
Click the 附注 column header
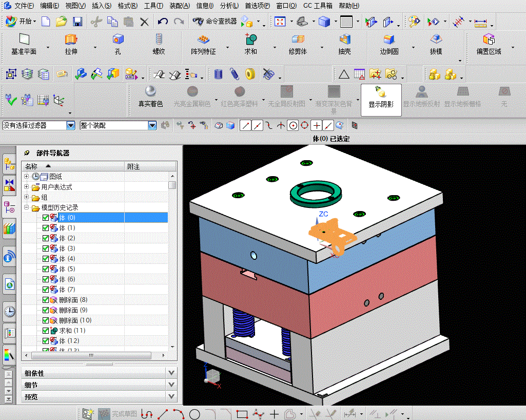[x=150, y=166]
